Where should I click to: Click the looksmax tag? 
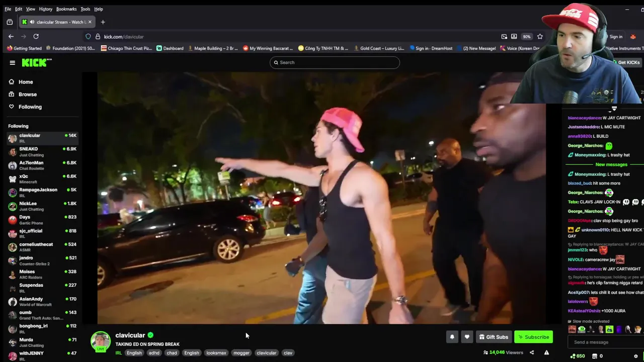(216, 352)
